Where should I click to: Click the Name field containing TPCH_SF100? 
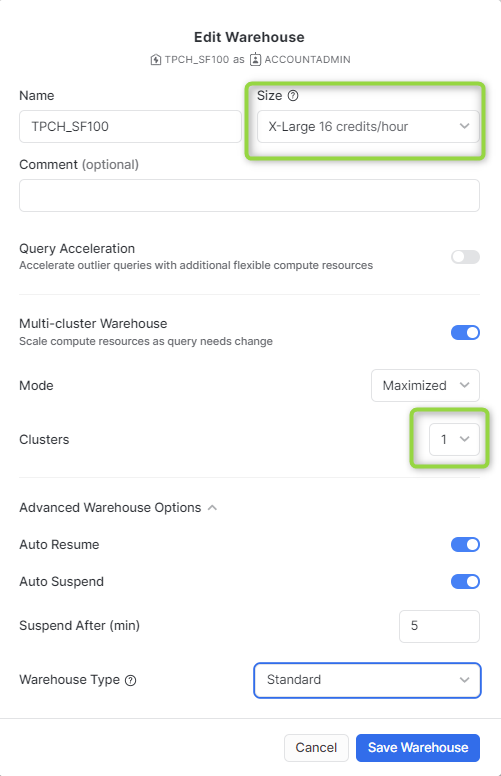[130, 127]
